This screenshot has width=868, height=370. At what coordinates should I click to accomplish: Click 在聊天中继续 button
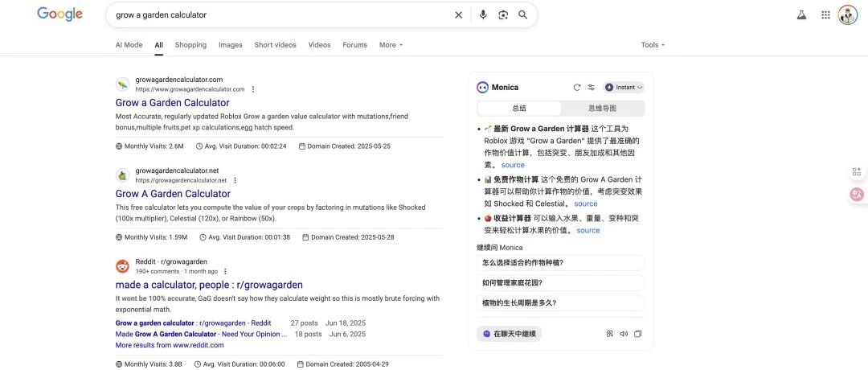[x=509, y=334]
